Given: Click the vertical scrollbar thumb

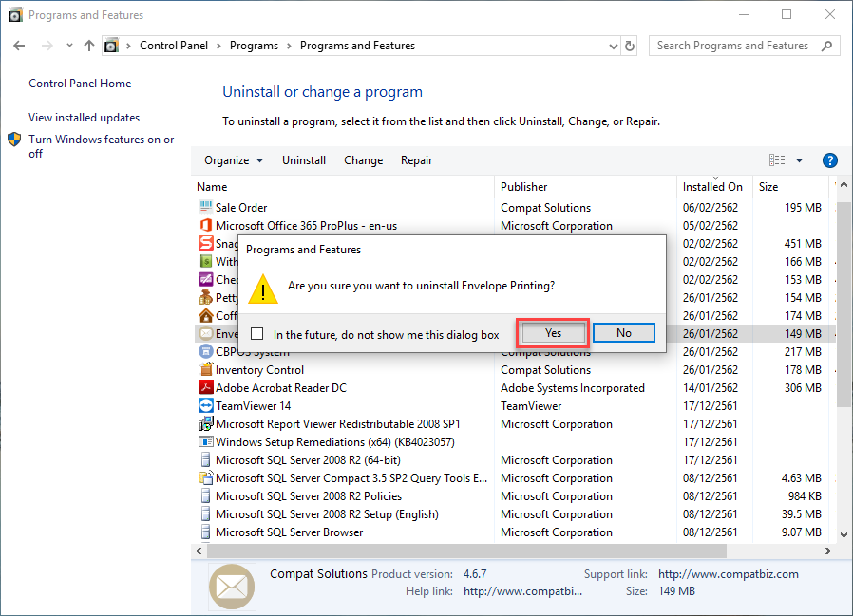Looking at the screenshot, I should (844, 304).
